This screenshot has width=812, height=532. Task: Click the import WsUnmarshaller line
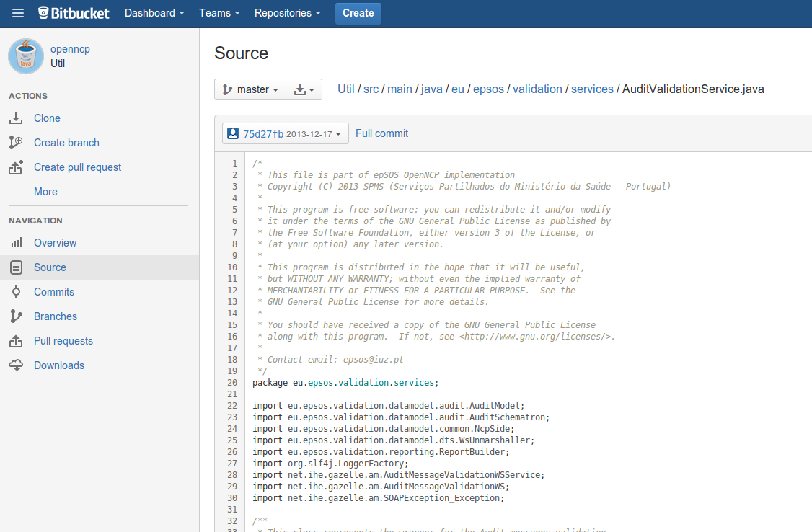click(x=394, y=440)
